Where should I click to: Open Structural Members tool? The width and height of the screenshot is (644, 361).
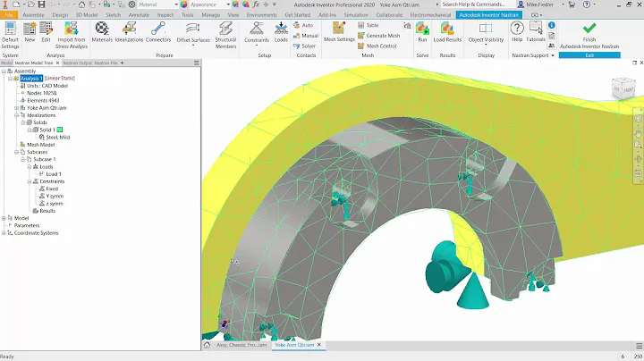pyautogui.click(x=225, y=35)
